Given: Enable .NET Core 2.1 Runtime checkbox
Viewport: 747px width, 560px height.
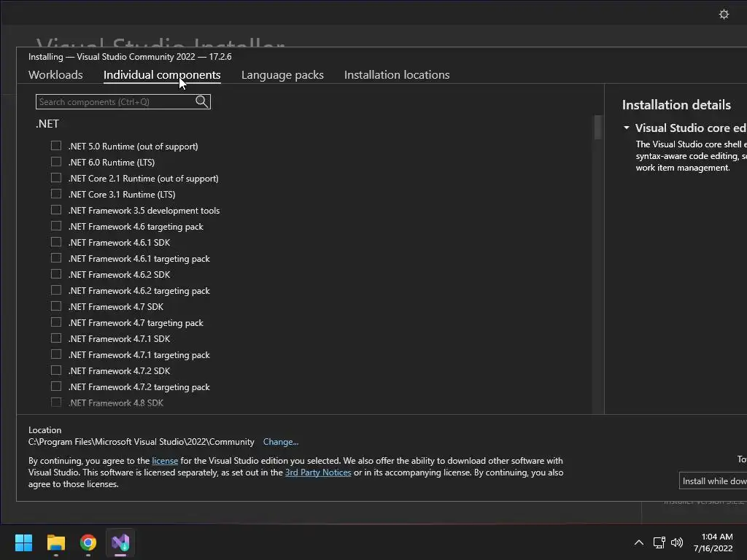Looking at the screenshot, I should (x=56, y=178).
